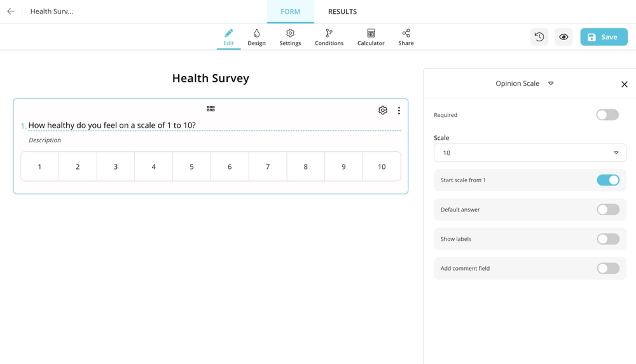Open the Design tab with droplet icon

click(x=256, y=37)
